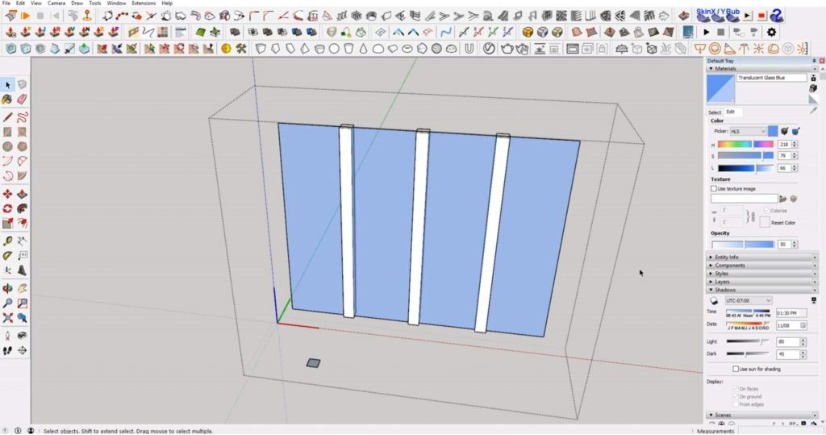Open the Camera menu
The image size is (826, 435).
click(x=56, y=3)
